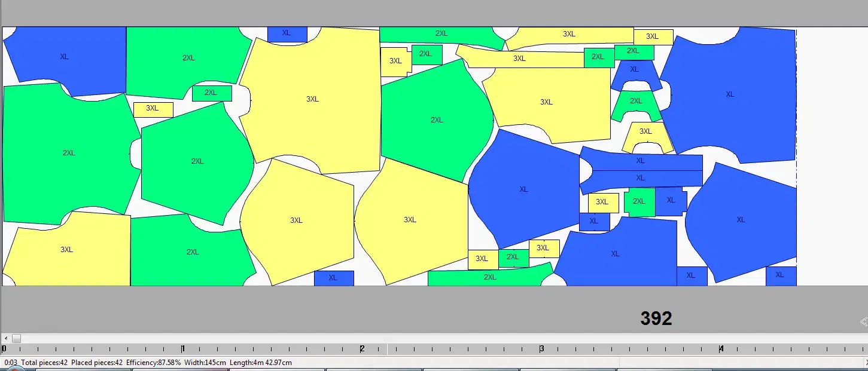
Task: Select the yellow 3XL arch-shaped small piece
Action: click(x=645, y=133)
